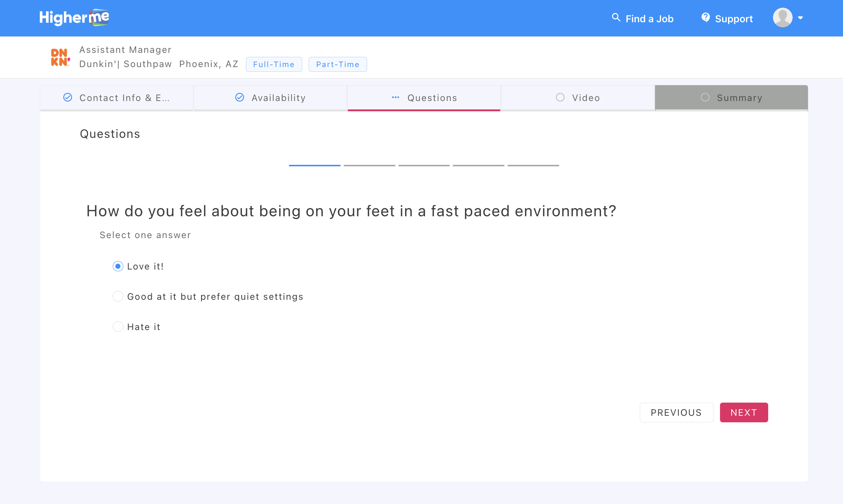The image size is (843, 504).
Task: Click the Availability checkmark icon
Action: coord(239,97)
